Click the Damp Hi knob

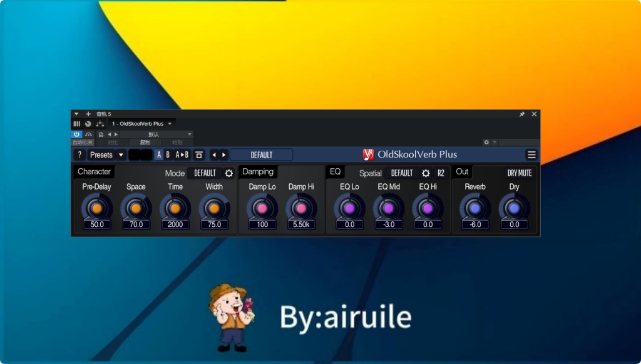[301, 208]
